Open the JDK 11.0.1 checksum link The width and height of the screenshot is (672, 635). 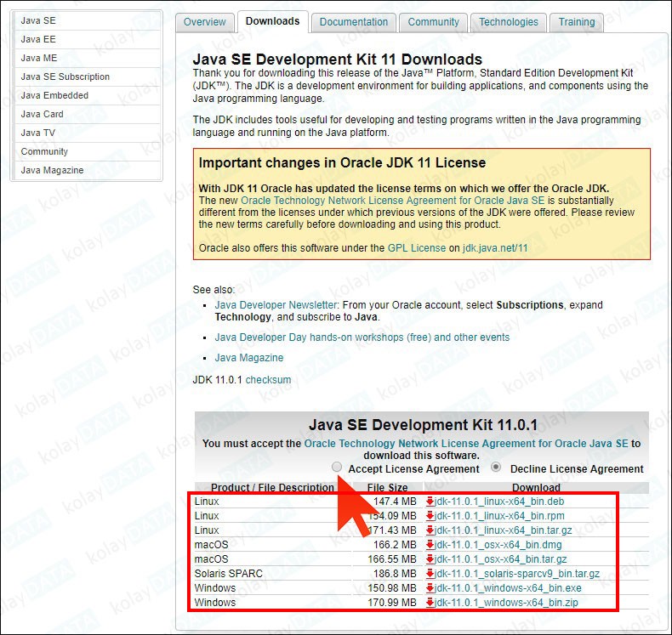(268, 380)
